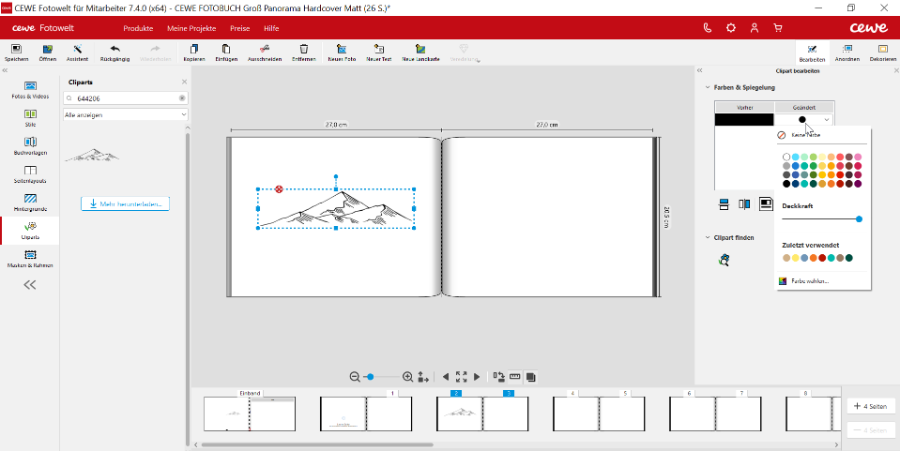
Task: Add a text box with Neuer Text
Action: pos(378,52)
